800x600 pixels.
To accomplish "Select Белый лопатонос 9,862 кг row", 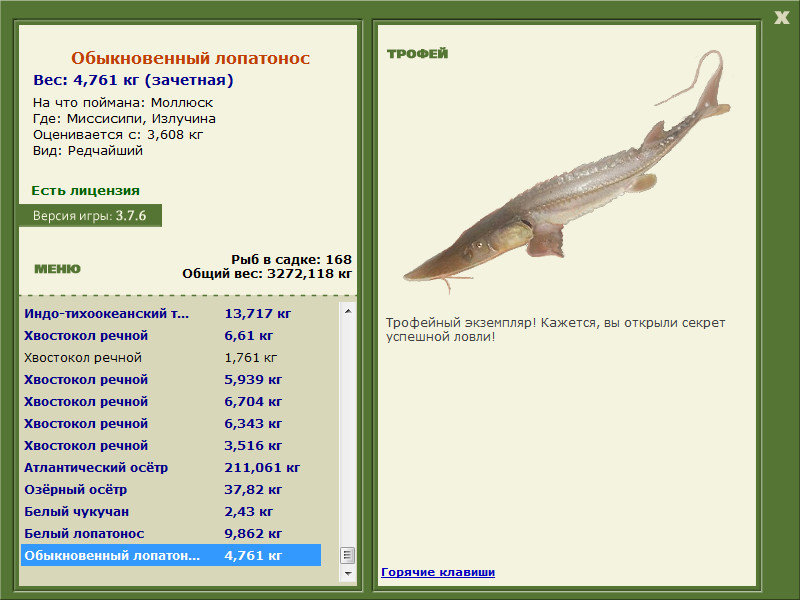I will click(x=171, y=533).
